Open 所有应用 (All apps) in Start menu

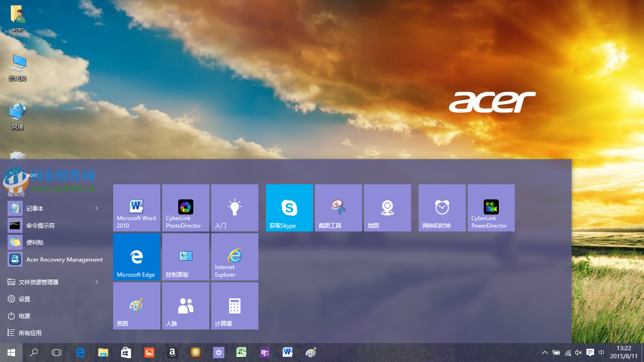[28, 333]
